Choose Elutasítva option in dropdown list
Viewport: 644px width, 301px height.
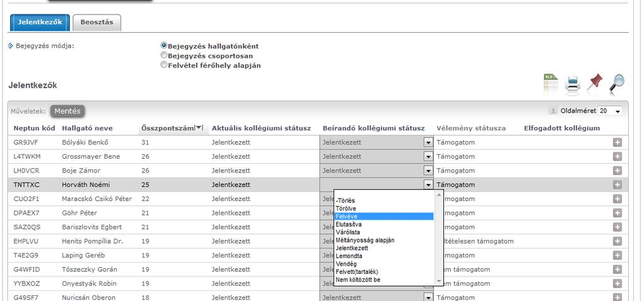(x=384, y=225)
